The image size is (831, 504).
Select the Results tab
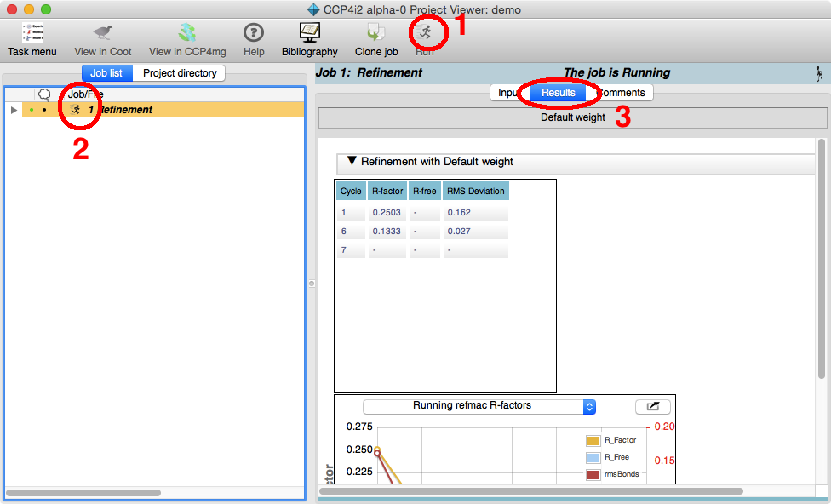[559, 93]
